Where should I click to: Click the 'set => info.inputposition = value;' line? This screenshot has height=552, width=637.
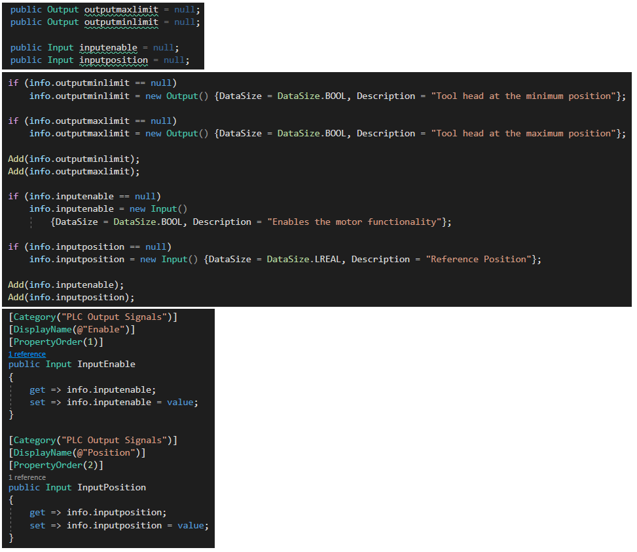click(x=119, y=526)
